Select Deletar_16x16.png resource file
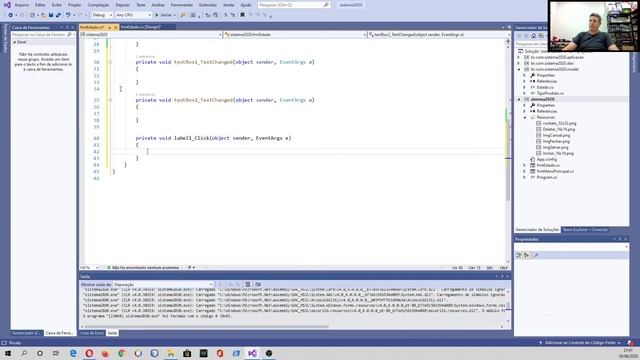Screen dimensions: 640x360 [x=559, y=129]
